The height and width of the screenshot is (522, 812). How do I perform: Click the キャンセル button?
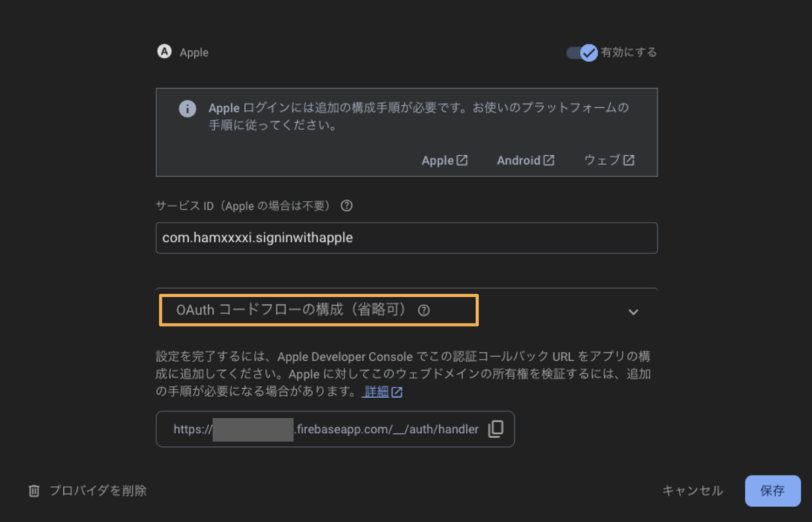tap(692, 490)
